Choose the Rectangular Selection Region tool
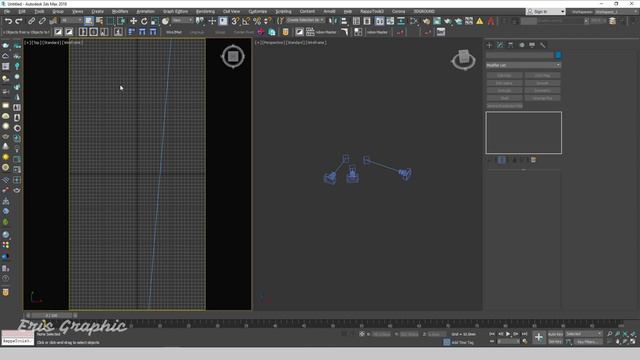 [x=110, y=21]
